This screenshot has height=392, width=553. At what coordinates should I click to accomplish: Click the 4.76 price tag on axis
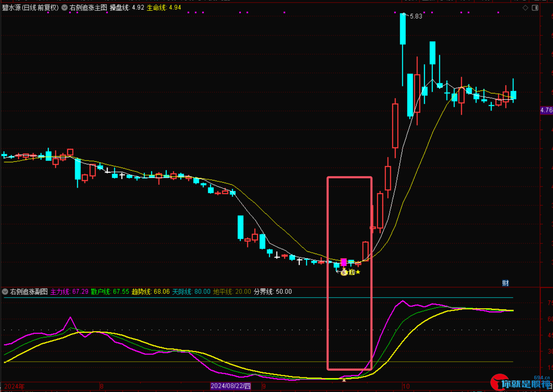(546, 111)
